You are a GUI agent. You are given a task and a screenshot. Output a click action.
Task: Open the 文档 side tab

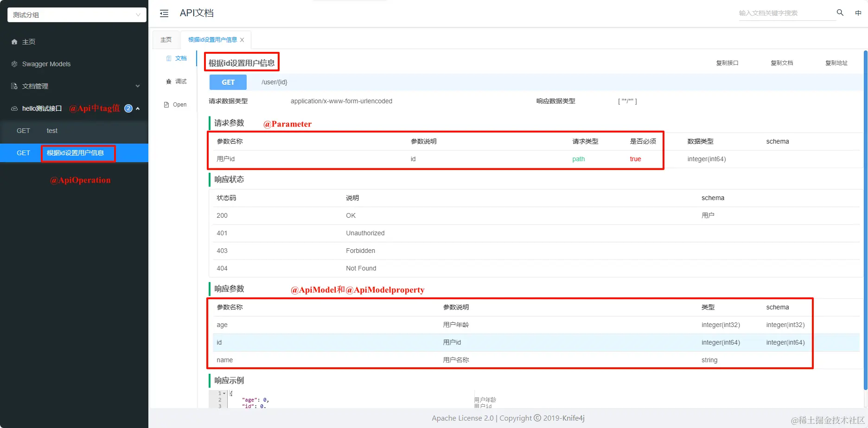176,58
